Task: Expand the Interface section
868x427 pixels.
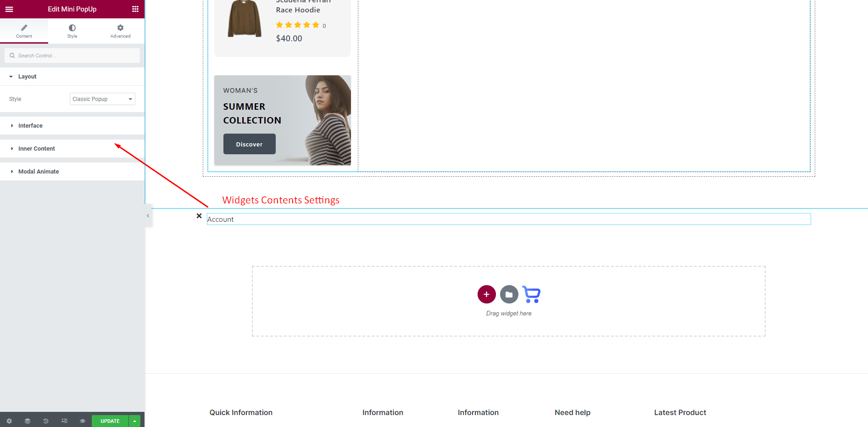Action: coord(30,126)
